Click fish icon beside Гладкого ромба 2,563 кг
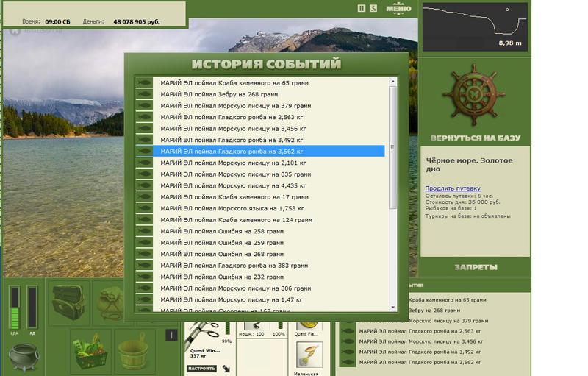 coord(144,117)
